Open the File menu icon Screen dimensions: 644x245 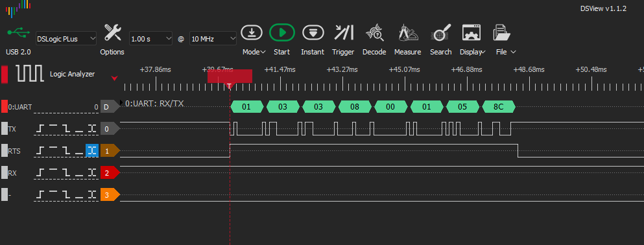(x=501, y=32)
